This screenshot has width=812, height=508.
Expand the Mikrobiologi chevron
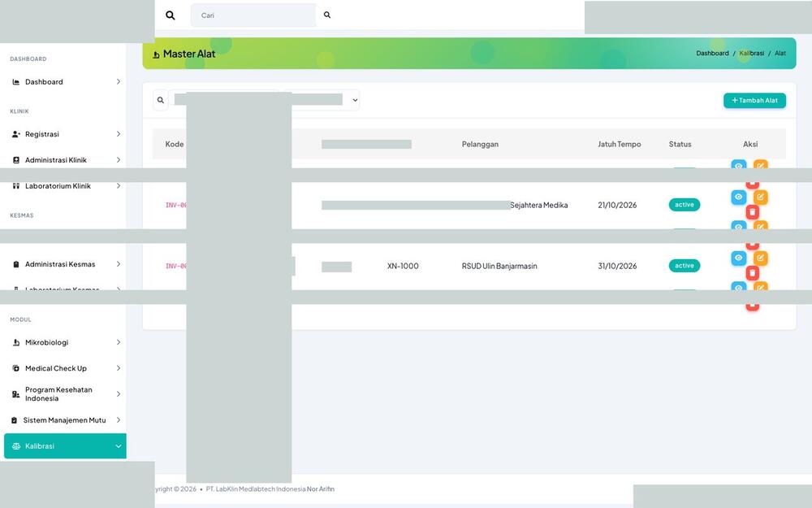[x=118, y=342]
